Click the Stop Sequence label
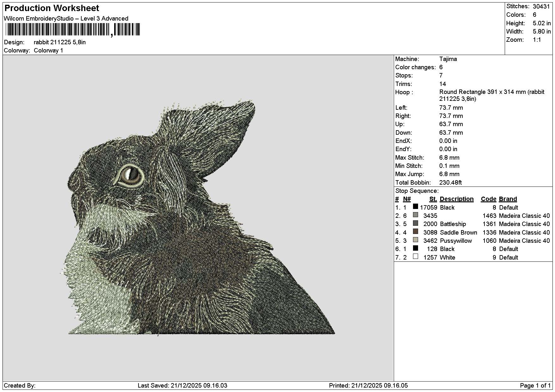This screenshot has height=392, width=555. 417,191
